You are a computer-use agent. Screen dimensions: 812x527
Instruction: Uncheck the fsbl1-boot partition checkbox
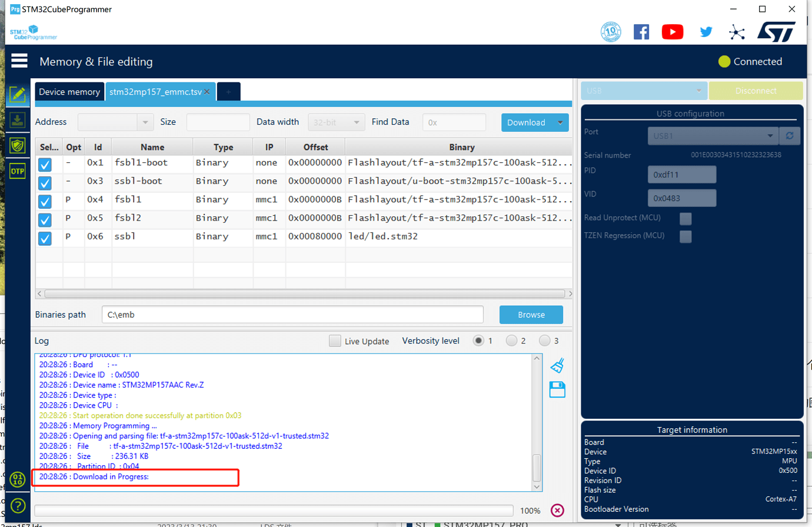click(45, 165)
